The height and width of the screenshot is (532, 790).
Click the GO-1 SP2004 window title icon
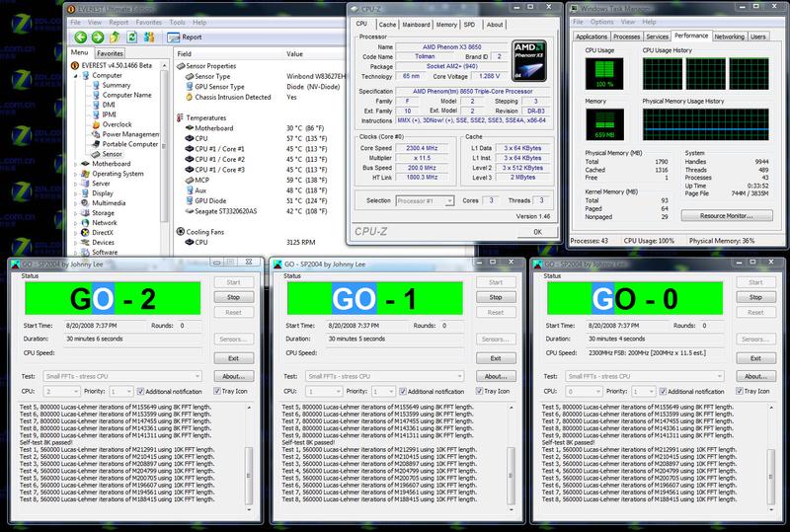(x=277, y=264)
